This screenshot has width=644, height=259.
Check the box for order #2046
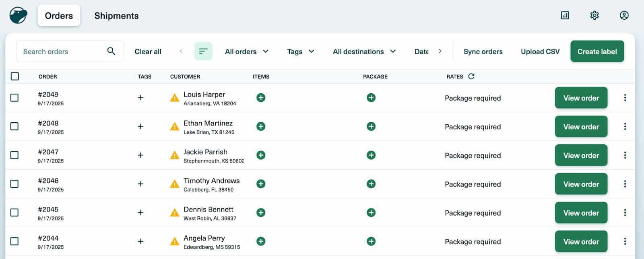click(14, 184)
